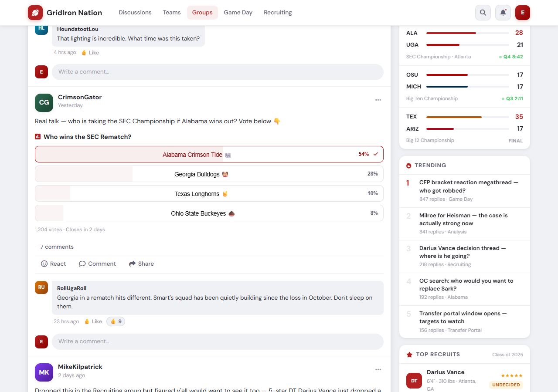Viewport: 558px width, 392px height.
Task: Open the Darius Vance recruit name
Action: pos(446,372)
